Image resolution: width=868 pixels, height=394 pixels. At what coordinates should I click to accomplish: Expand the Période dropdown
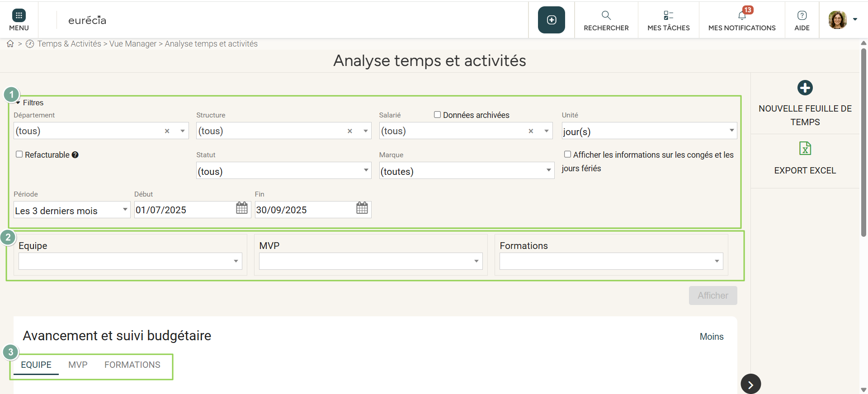[71, 210]
